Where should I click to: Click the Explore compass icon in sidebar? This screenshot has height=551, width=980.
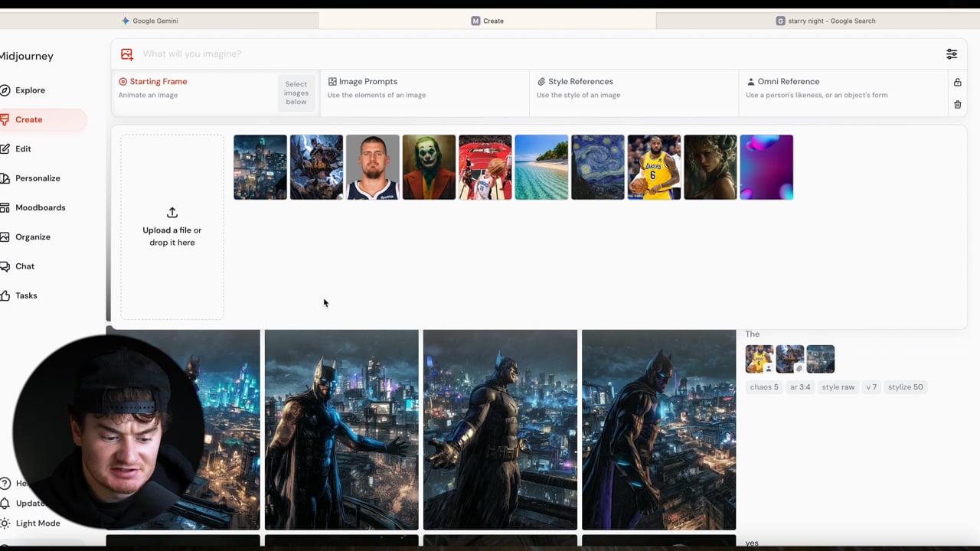(x=5, y=90)
